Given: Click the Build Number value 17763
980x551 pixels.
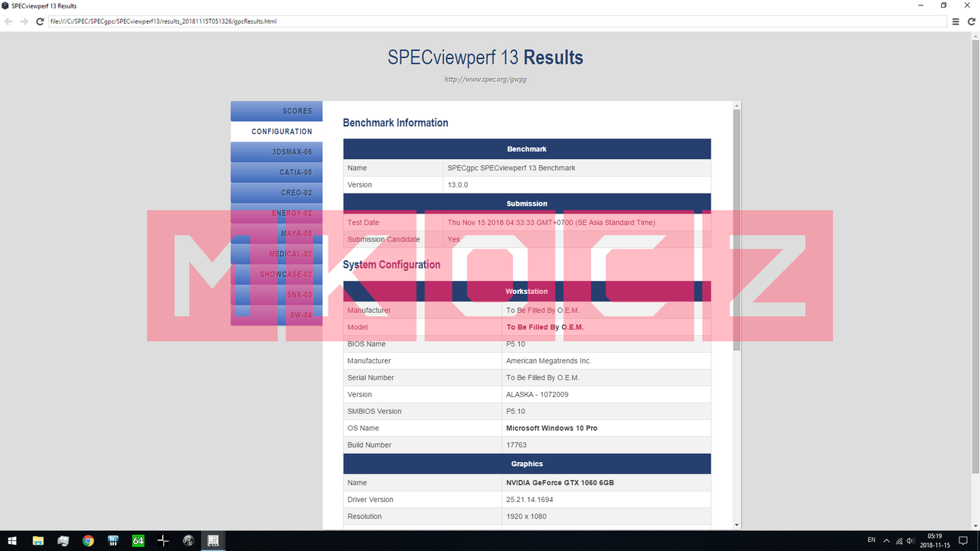Looking at the screenshot, I should point(606,445).
